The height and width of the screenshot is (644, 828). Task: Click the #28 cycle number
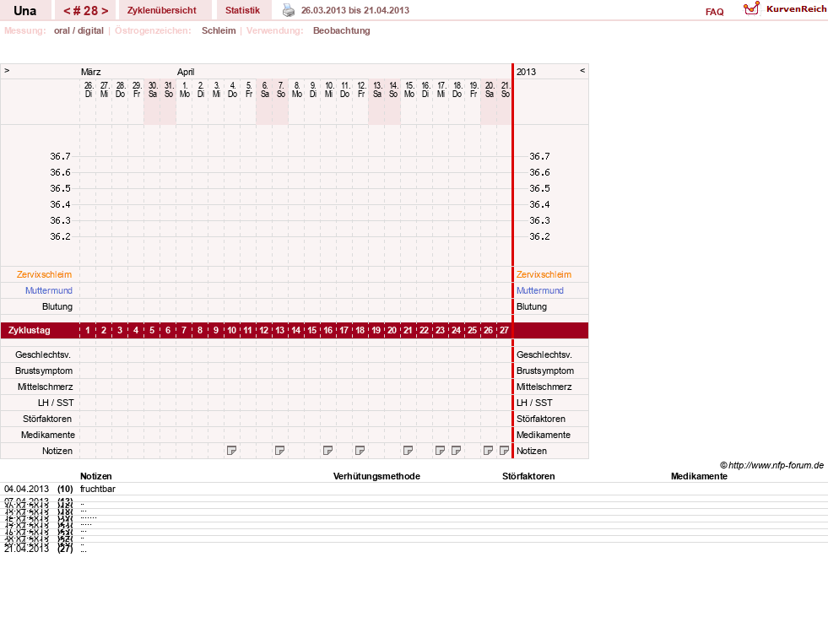tap(85, 11)
